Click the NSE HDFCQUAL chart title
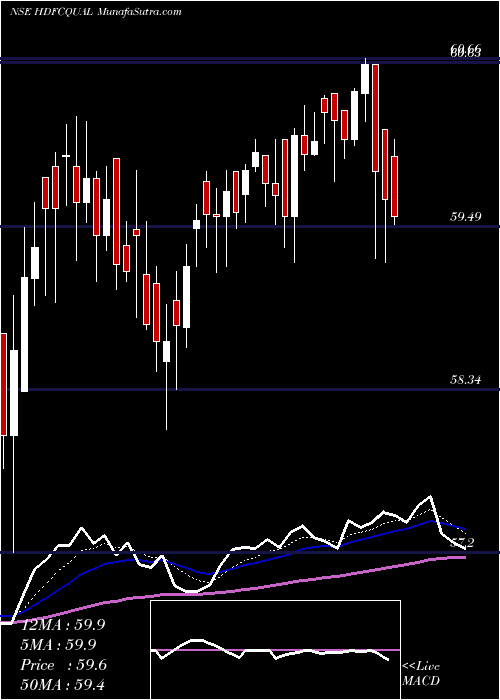 51,12
